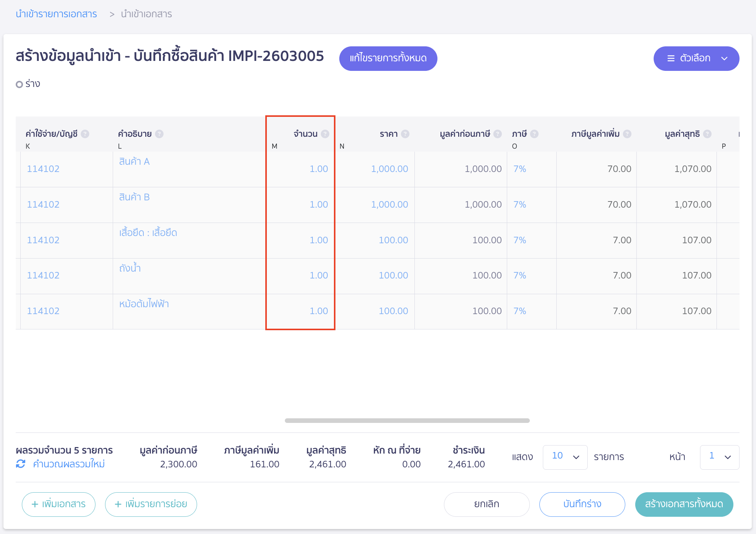The width and height of the screenshot is (756, 534).
Task: Click quantity 1.00 in หม้อต้มไฟฟ้า row
Action: [x=319, y=311]
